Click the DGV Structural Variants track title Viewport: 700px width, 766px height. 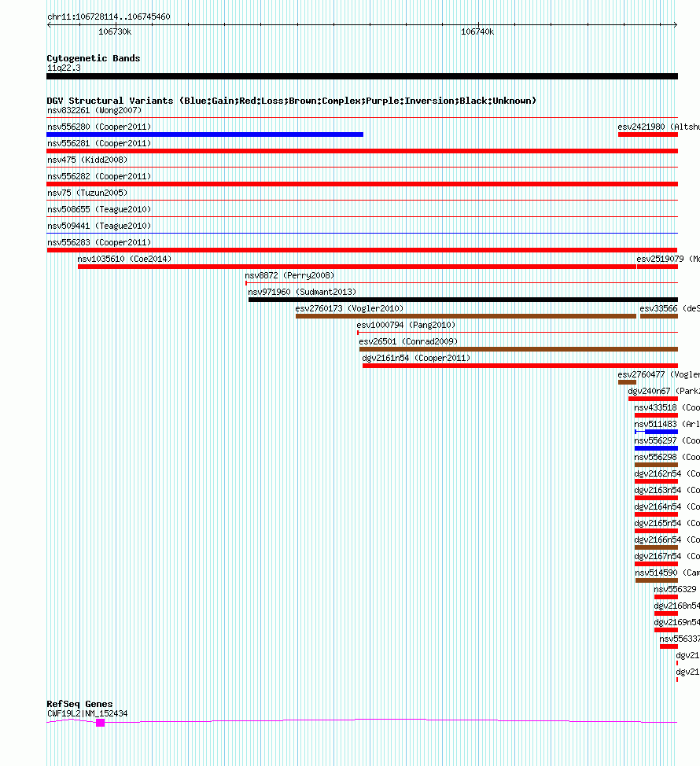tap(291, 101)
